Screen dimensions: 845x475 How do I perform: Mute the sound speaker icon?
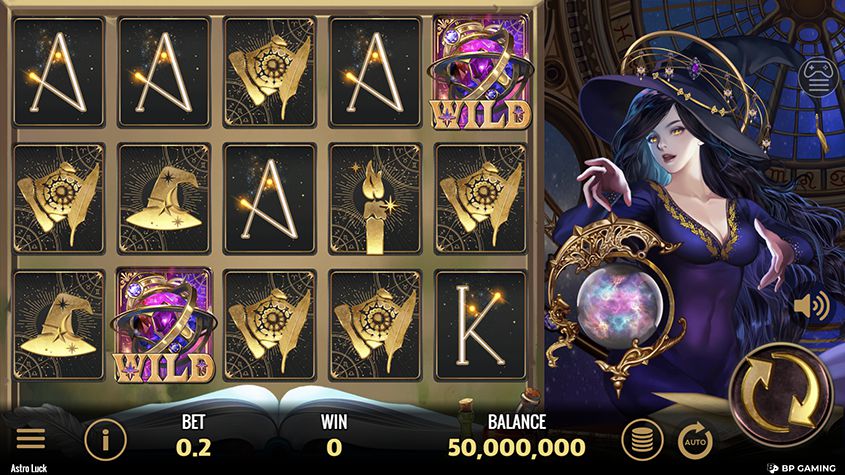click(x=812, y=306)
